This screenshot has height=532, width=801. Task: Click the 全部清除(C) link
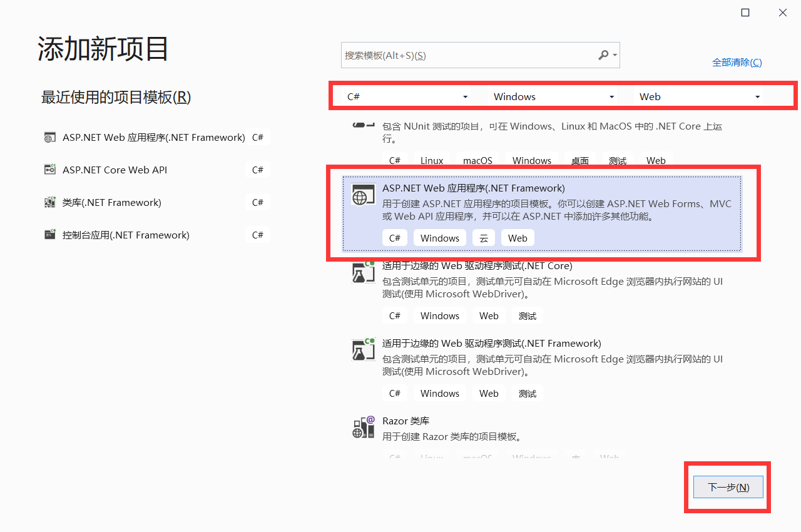click(x=737, y=63)
